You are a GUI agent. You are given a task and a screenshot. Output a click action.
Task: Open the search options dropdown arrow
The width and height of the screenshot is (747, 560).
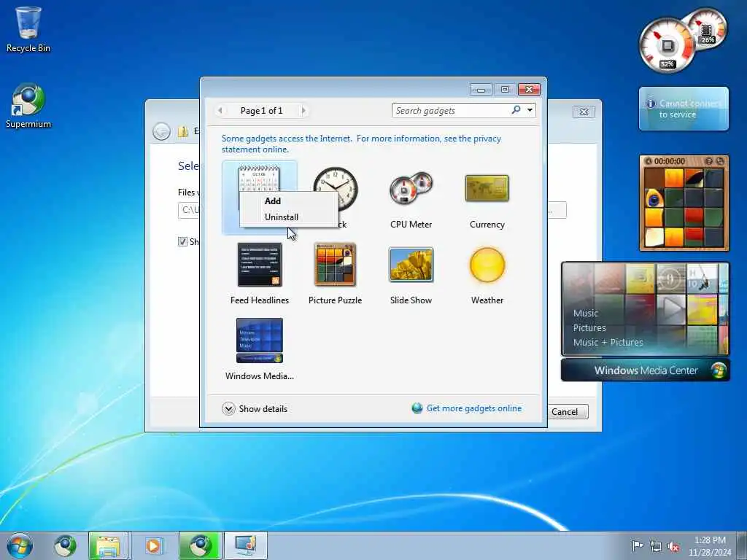tap(530, 111)
